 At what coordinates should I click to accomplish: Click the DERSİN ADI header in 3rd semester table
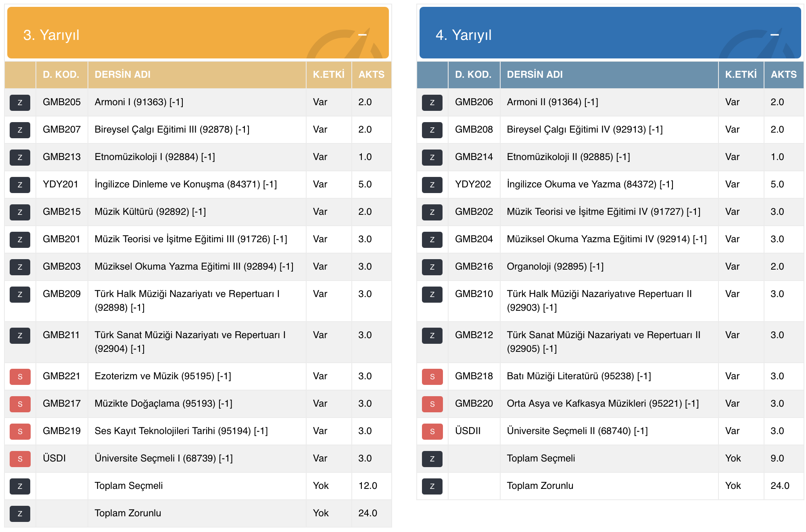[122, 75]
